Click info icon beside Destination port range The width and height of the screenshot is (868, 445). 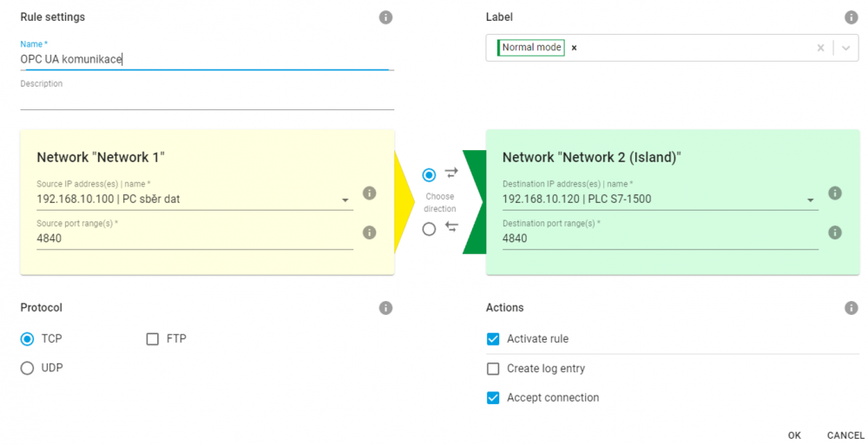[x=835, y=232]
